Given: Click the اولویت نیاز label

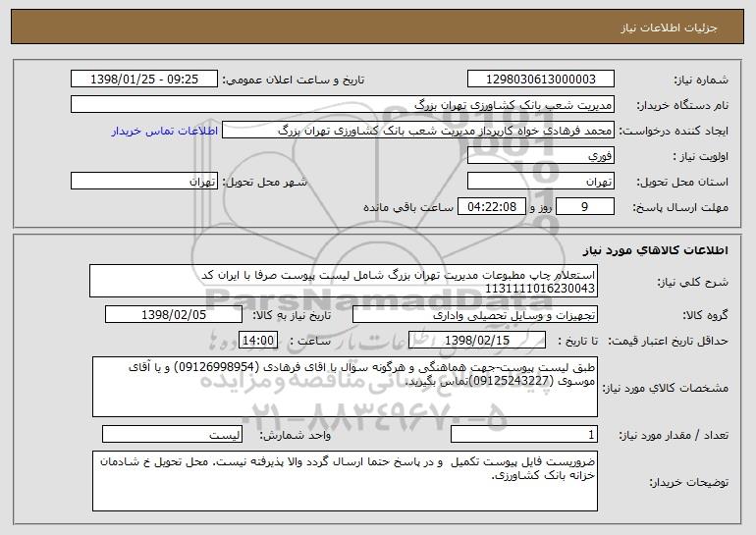Looking at the screenshot, I should (701, 156).
